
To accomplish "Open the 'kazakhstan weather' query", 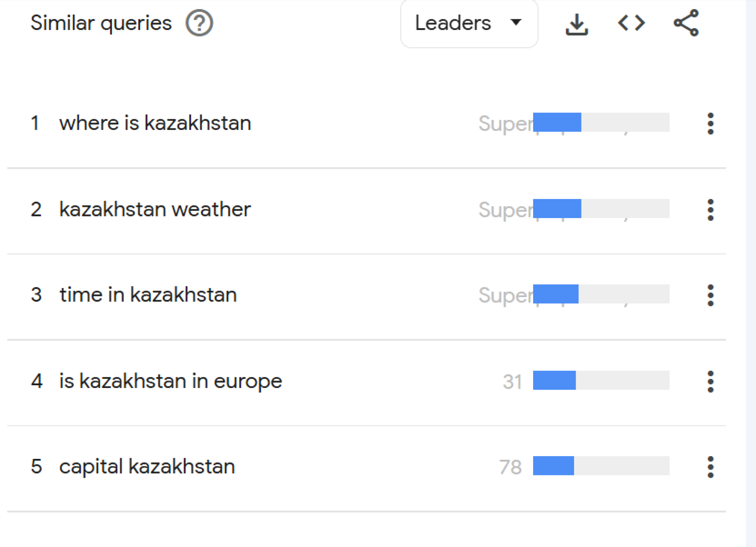I will coord(155,209).
